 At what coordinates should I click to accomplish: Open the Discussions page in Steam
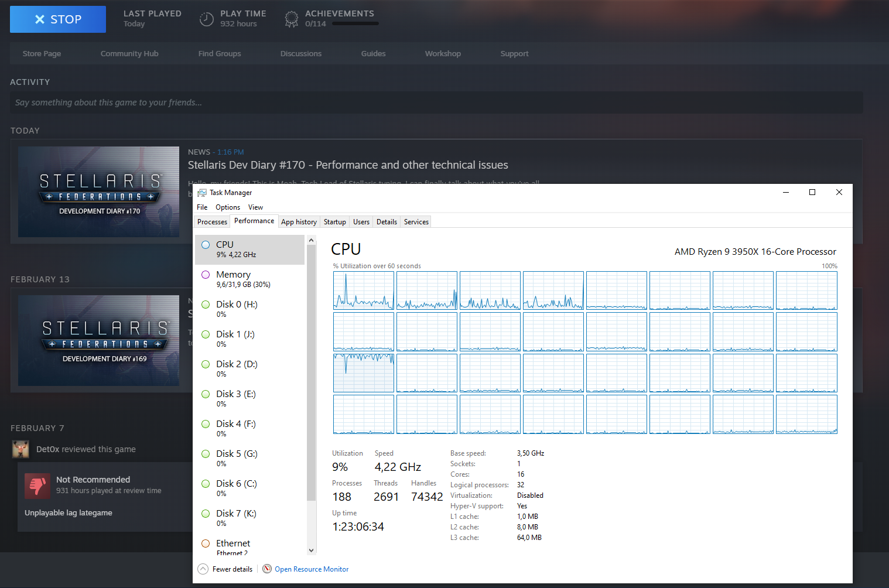pyautogui.click(x=301, y=54)
